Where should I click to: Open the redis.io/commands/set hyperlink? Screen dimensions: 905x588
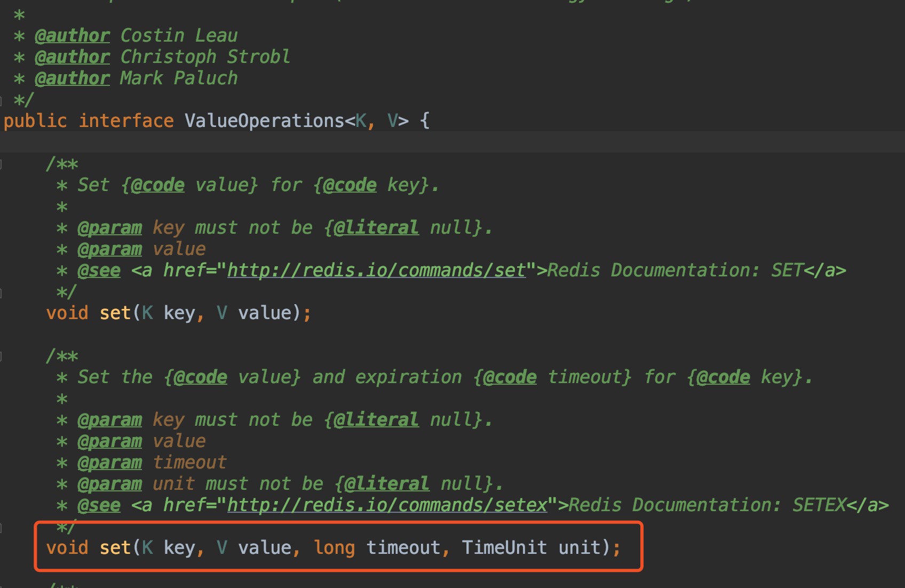tap(376, 271)
